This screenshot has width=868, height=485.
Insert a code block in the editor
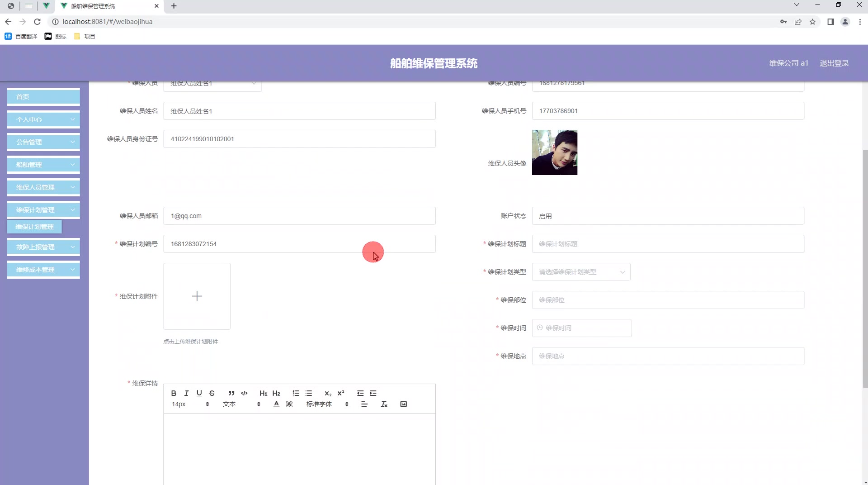pyautogui.click(x=244, y=393)
